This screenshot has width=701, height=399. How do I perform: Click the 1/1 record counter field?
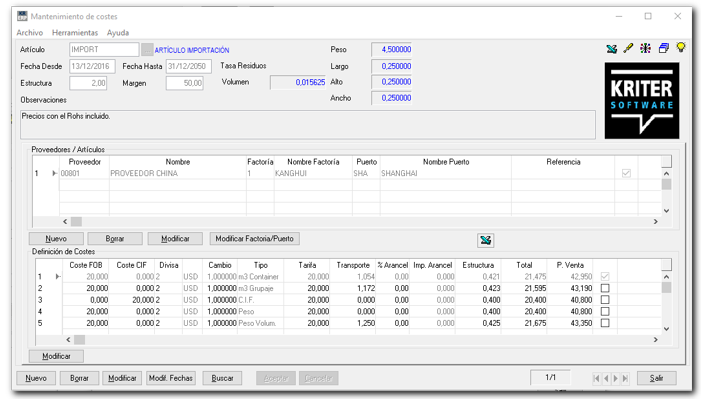click(550, 378)
